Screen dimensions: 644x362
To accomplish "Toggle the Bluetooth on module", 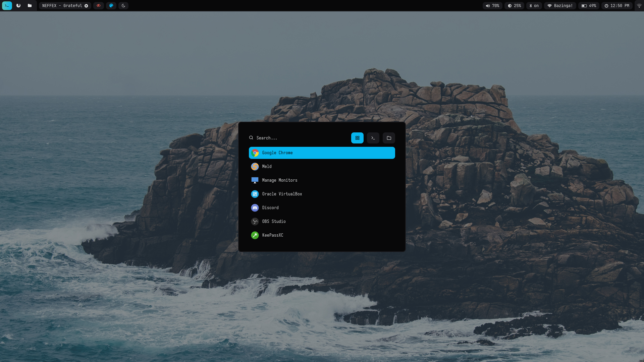I will [534, 6].
